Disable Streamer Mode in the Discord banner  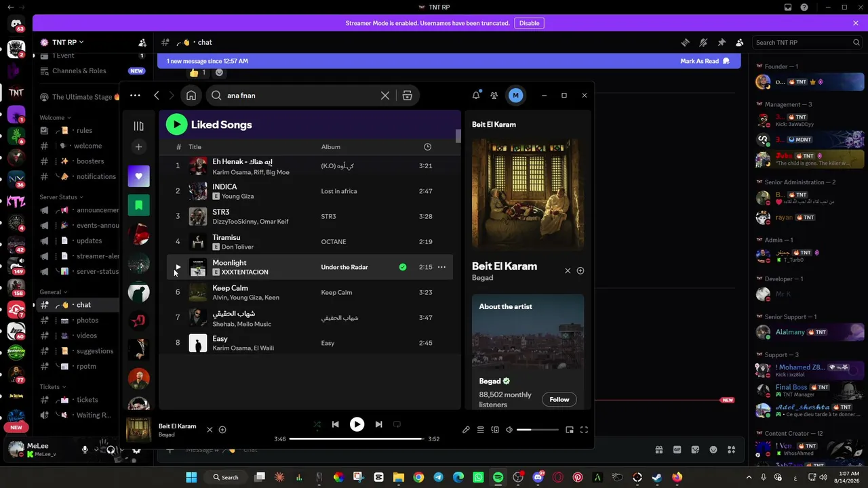pyautogui.click(x=529, y=23)
